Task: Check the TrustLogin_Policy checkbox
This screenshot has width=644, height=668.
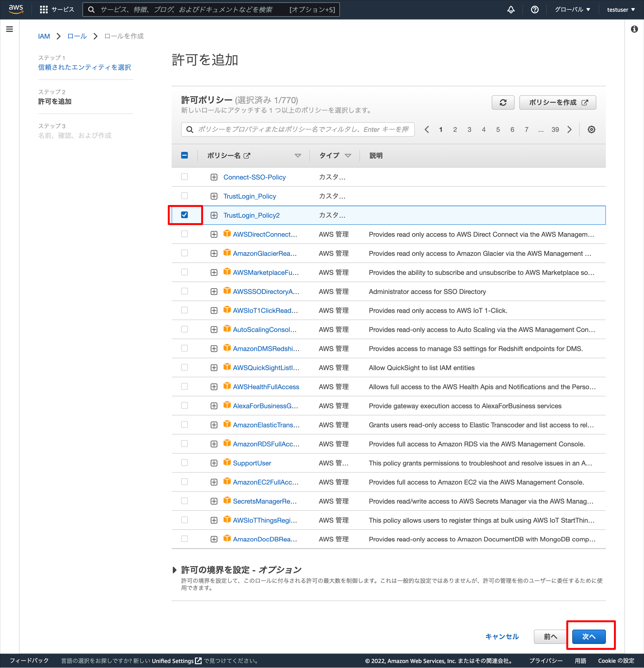Action: coord(184,196)
